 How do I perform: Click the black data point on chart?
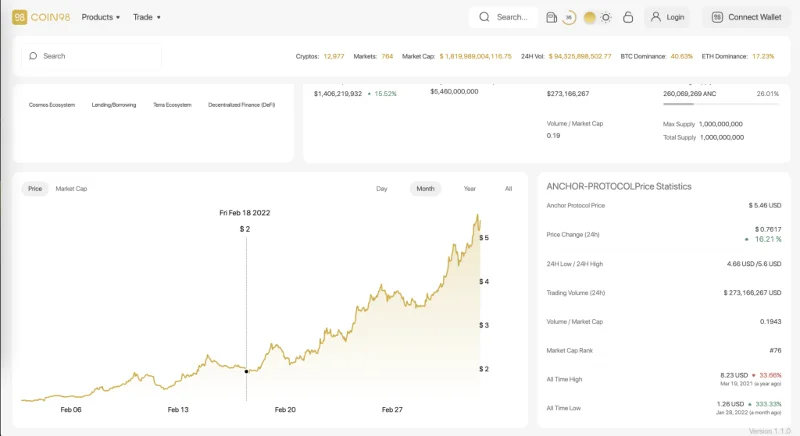pyautogui.click(x=246, y=371)
